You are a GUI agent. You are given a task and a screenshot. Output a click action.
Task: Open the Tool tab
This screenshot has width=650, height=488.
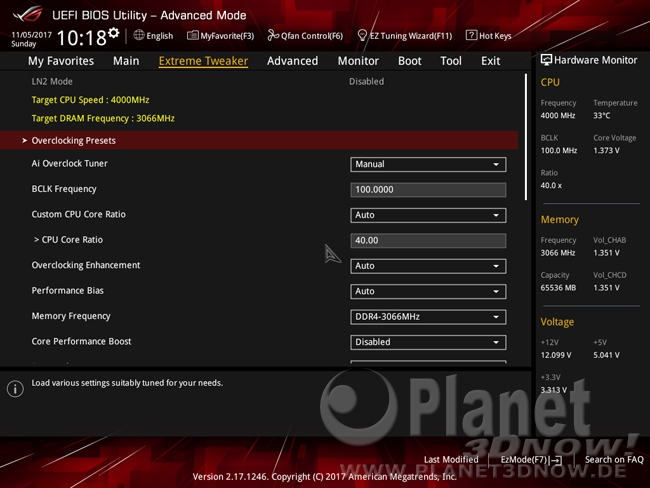451,61
